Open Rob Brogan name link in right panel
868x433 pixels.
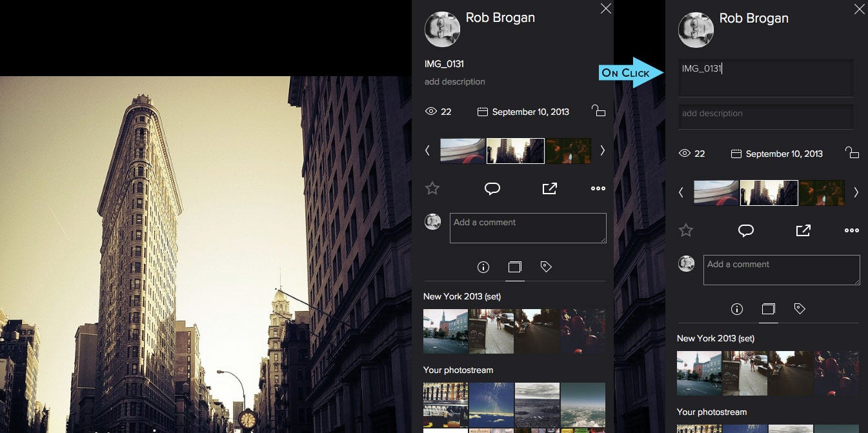[754, 18]
